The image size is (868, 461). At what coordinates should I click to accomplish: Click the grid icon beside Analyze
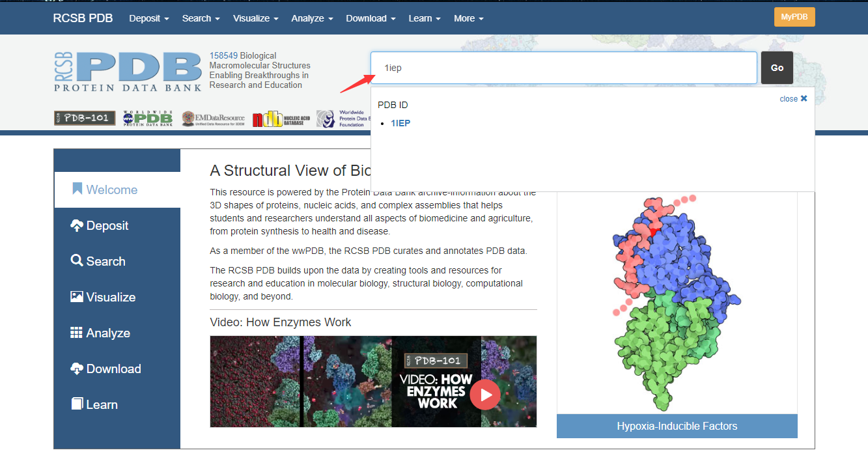coord(77,333)
